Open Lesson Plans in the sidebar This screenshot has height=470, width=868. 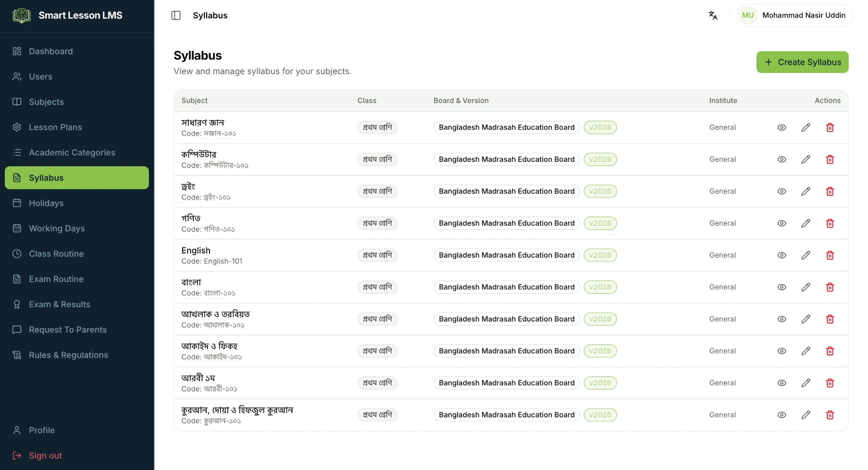click(x=77, y=127)
